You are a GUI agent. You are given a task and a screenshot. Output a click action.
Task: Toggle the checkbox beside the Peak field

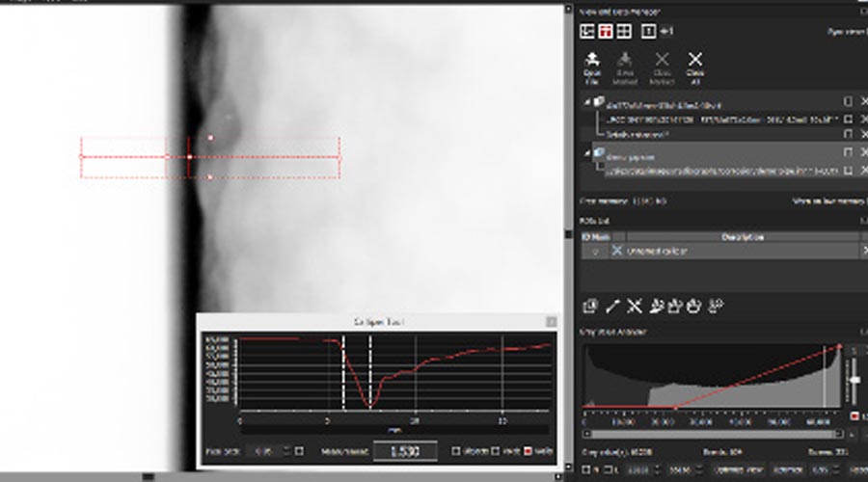299,451
